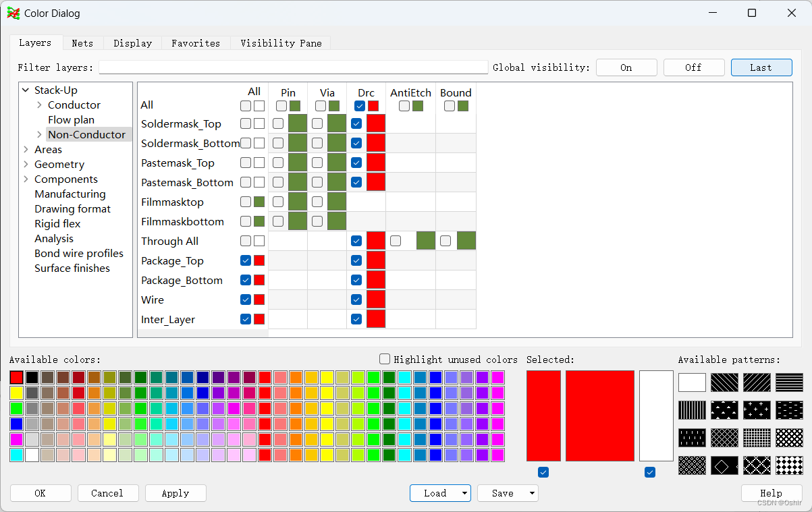812x512 pixels.
Task: Click the Apply button
Action: (x=175, y=493)
